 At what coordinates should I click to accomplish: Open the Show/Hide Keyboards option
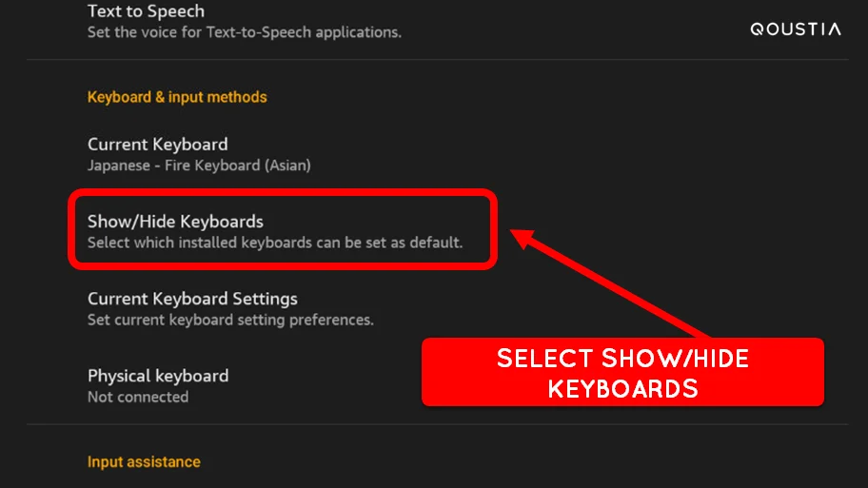[283, 231]
